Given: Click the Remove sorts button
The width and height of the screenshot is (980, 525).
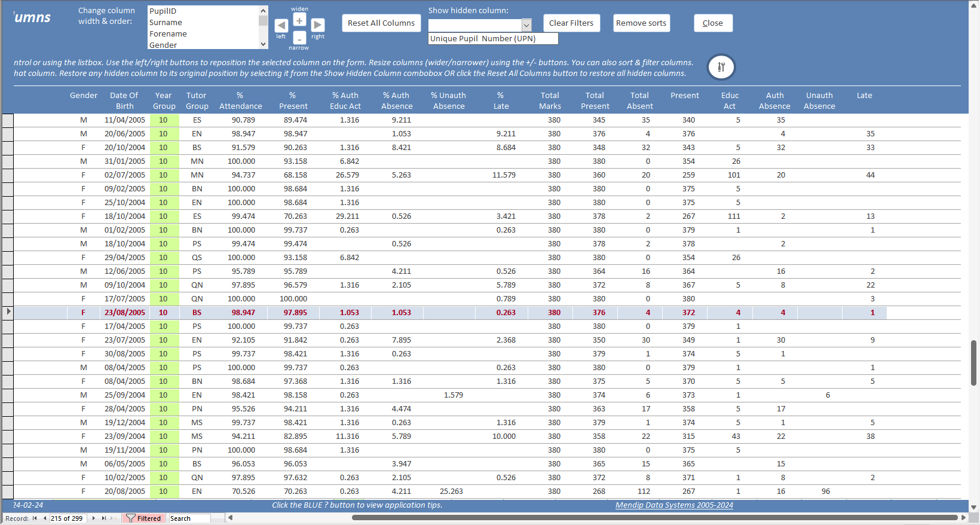Looking at the screenshot, I should tap(641, 23).
